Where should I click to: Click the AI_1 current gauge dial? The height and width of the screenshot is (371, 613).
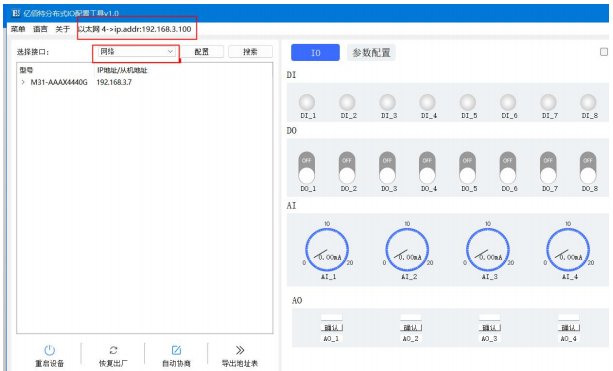pos(327,249)
